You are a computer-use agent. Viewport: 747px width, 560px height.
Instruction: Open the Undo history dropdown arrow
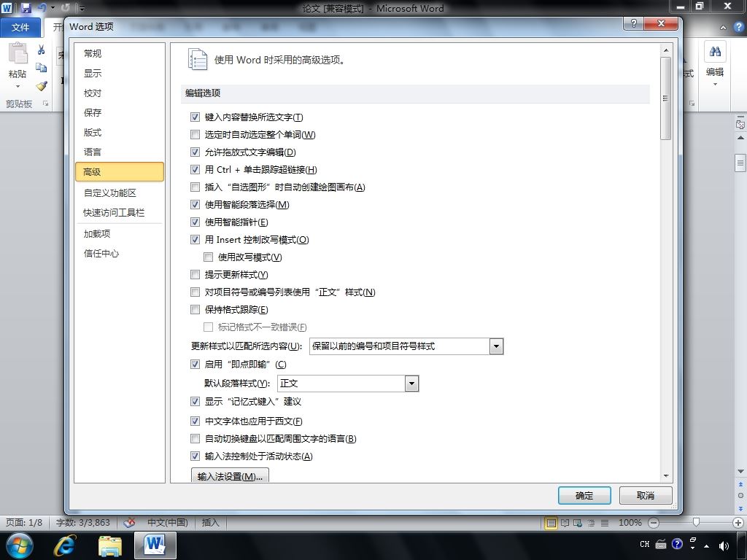point(53,8)
